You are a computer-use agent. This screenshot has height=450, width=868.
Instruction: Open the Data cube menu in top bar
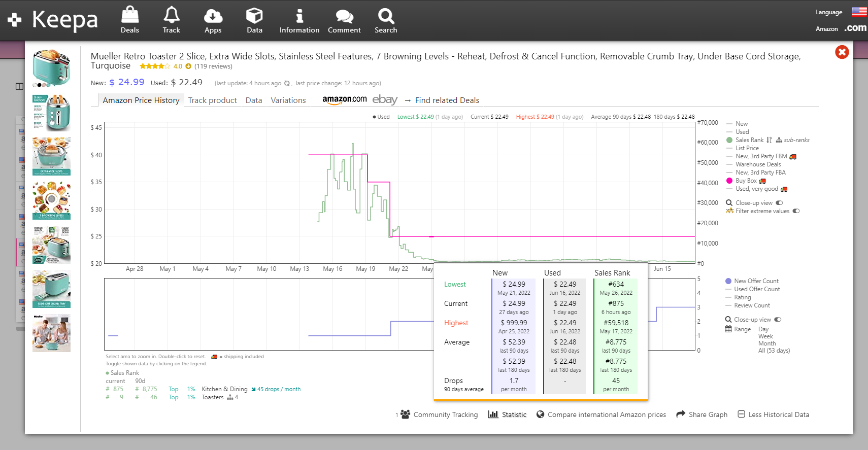point(254,20)
